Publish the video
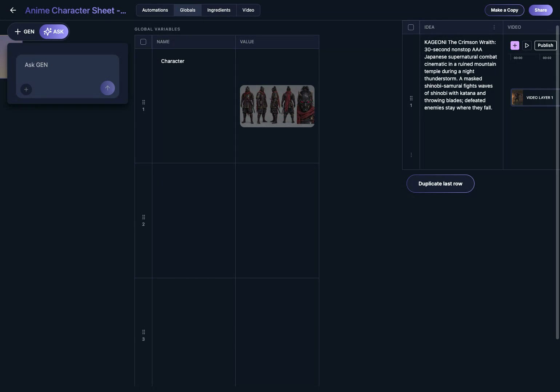Viewport: 560px width, 392px height. tap(545, 45)
